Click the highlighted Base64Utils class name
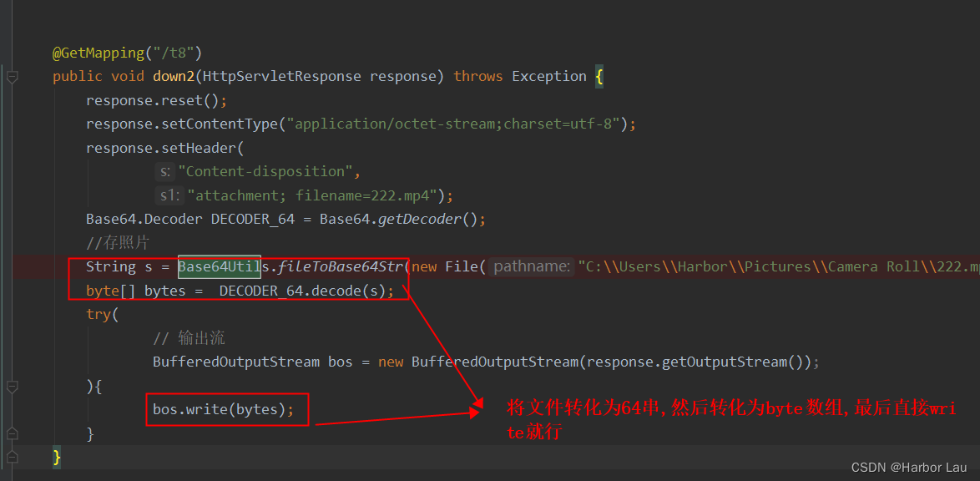Image resolution: width=980 pixels, height=481 pixels. 219,266
